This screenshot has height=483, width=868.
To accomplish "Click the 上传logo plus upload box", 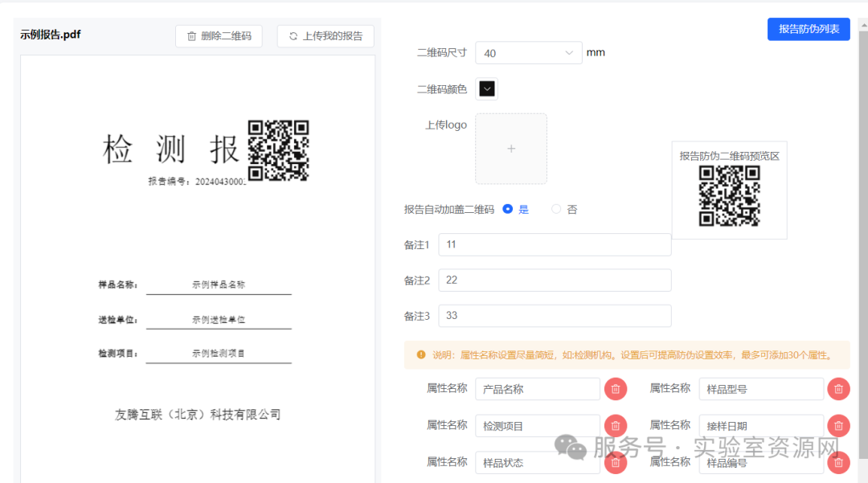I will [x=511, y=148].
